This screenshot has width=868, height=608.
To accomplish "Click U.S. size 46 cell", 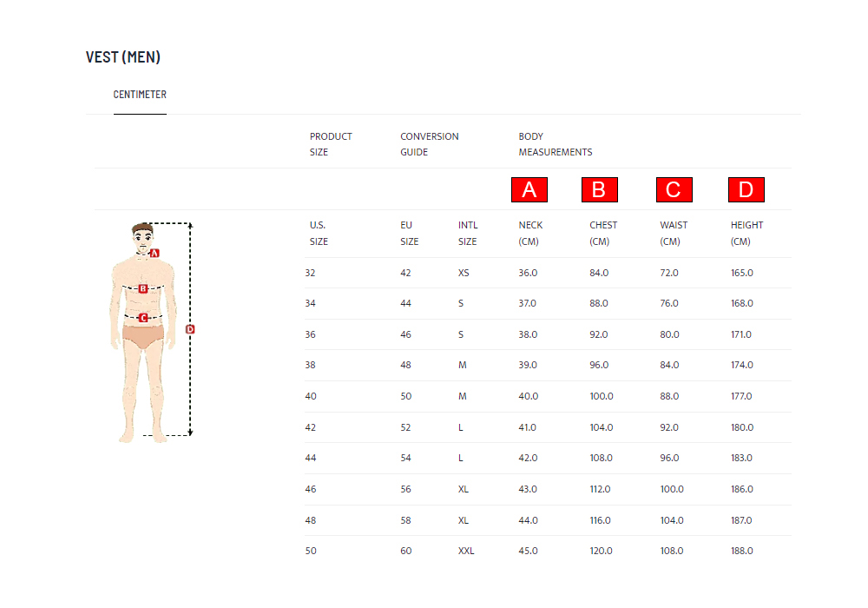I will coord(311,490).
